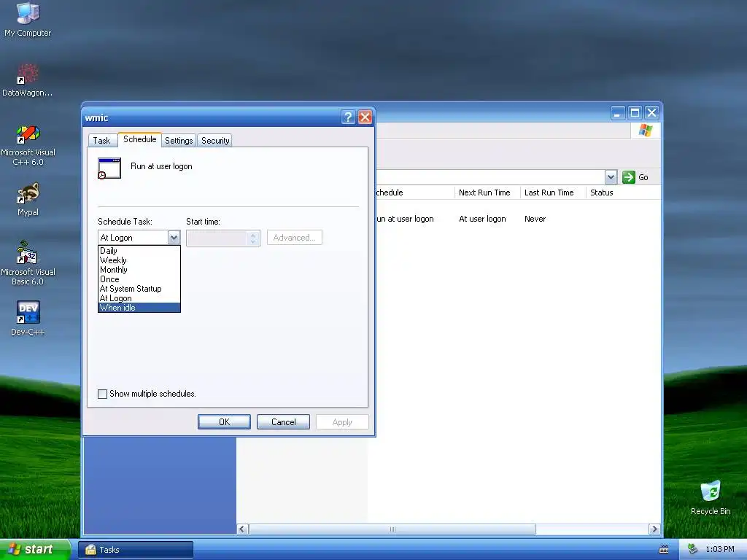The height and width of the screenshot is (560, 747).
Task: Click the green Go arrow icon
Action: pos(629,177)
